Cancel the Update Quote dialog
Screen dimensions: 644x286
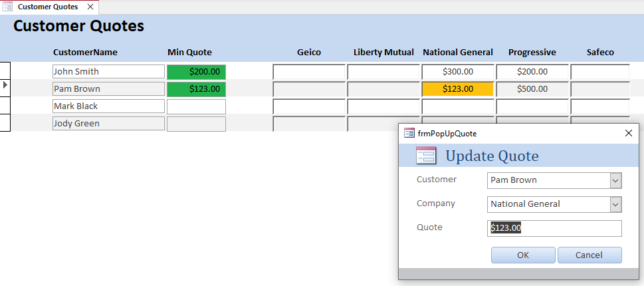coord(590,255)
